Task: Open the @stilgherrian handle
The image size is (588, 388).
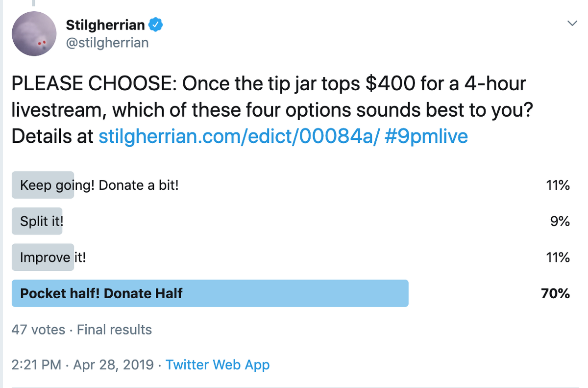Action: [107, 43]
